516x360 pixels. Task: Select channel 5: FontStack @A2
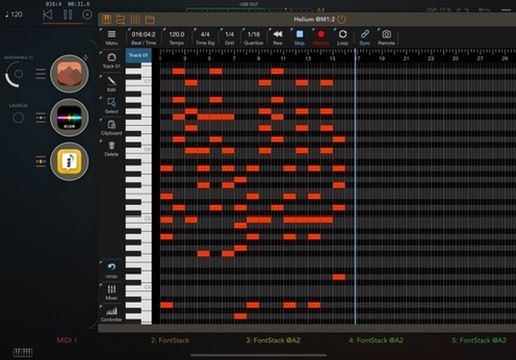(x=479, y=340)
